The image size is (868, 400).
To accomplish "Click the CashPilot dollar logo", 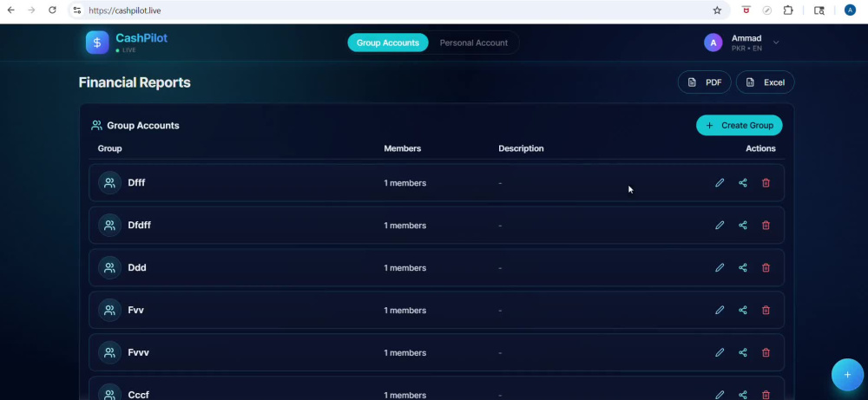I will click(x=97, y=43).
